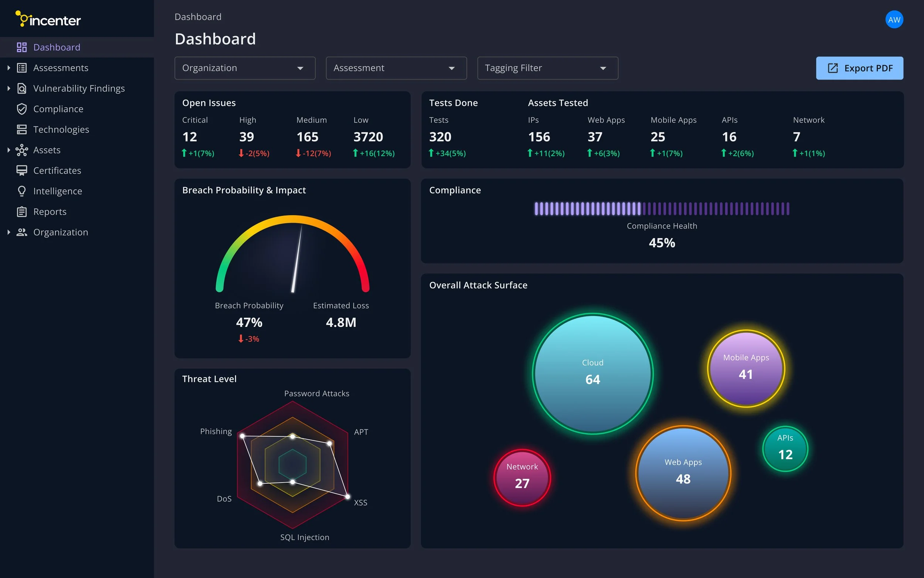Image resolution: width=924 pixels, height=578 pixels.
Task: Expand the Organization sidebar section
Action: (9, 232)
